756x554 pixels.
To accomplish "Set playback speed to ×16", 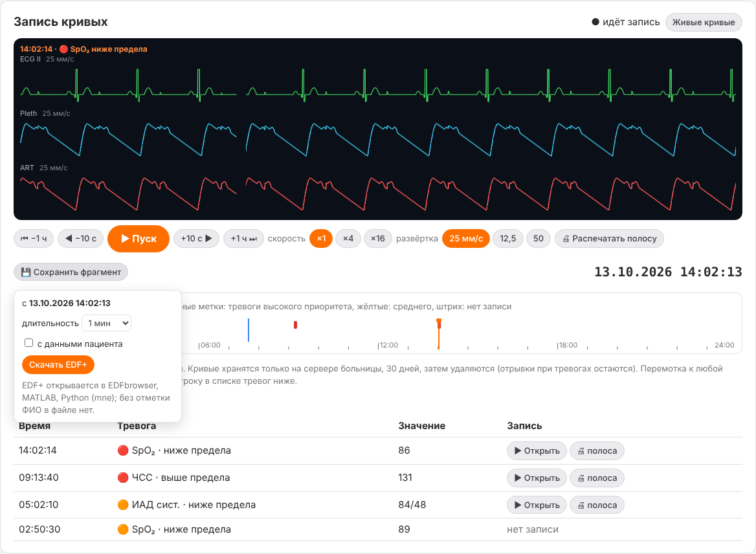I will click(377, 239).
